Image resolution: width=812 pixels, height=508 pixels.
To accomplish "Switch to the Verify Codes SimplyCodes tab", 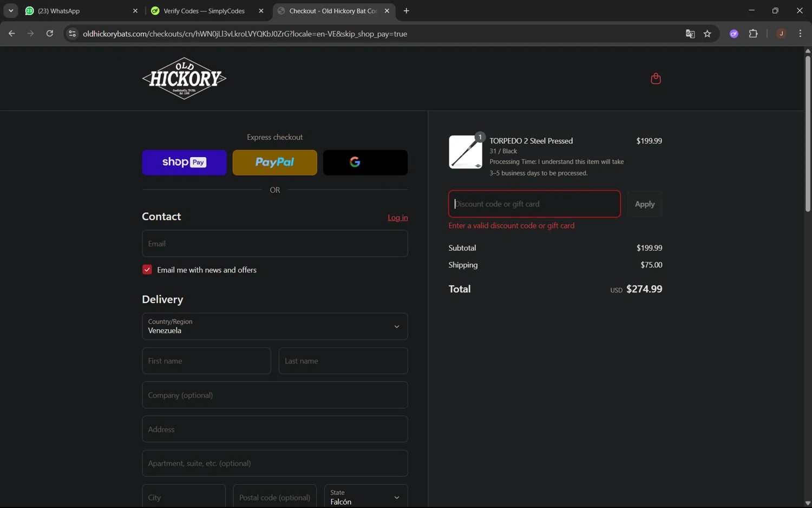I will pos(207,11).
